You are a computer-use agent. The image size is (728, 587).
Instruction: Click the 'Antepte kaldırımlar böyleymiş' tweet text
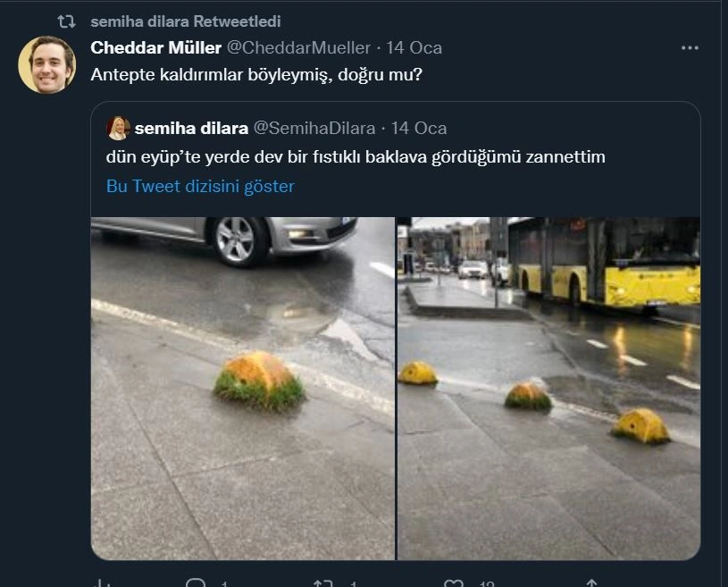click(x=256, y=74)
